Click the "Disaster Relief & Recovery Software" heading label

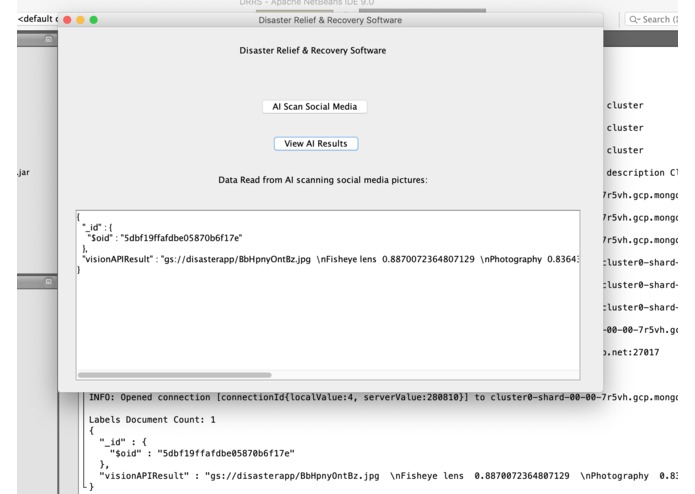click(x=312, y=51)
